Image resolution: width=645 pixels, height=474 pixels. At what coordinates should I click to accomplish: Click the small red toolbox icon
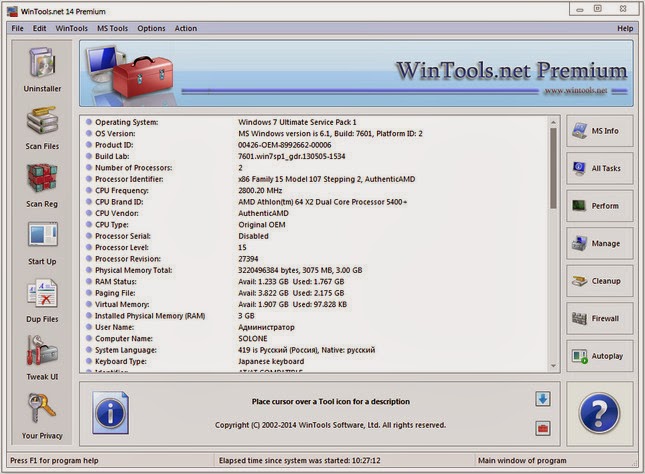click(543, 428)
